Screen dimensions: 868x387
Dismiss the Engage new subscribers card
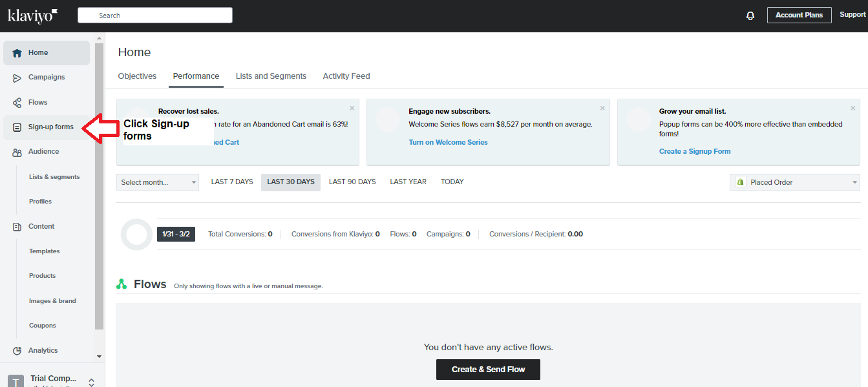(602, 108)
